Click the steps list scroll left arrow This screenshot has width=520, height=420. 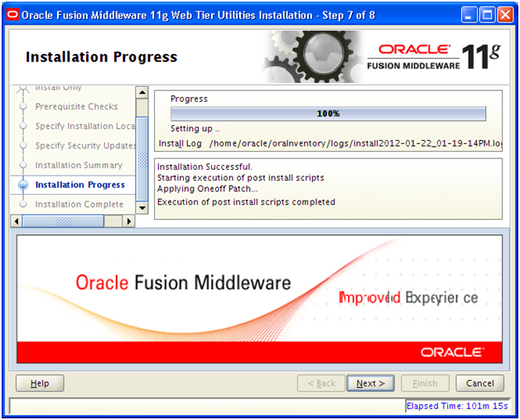[17, 221]
